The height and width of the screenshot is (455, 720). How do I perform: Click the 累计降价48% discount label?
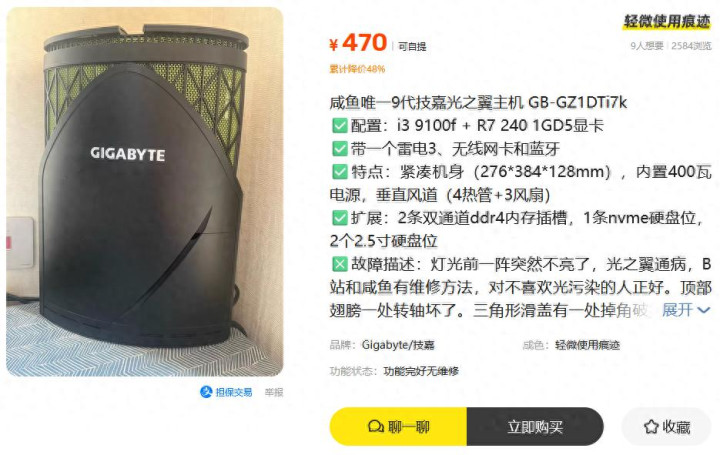(x=357, y=69)
